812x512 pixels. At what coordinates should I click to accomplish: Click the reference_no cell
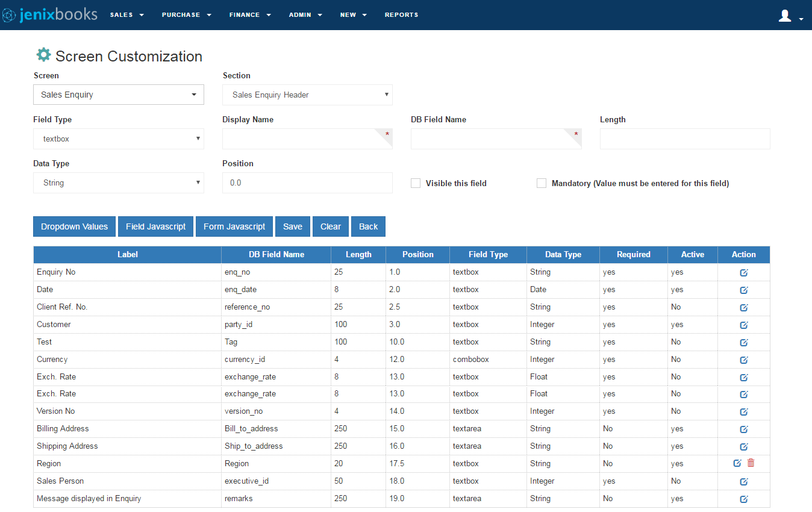(276, 307)
